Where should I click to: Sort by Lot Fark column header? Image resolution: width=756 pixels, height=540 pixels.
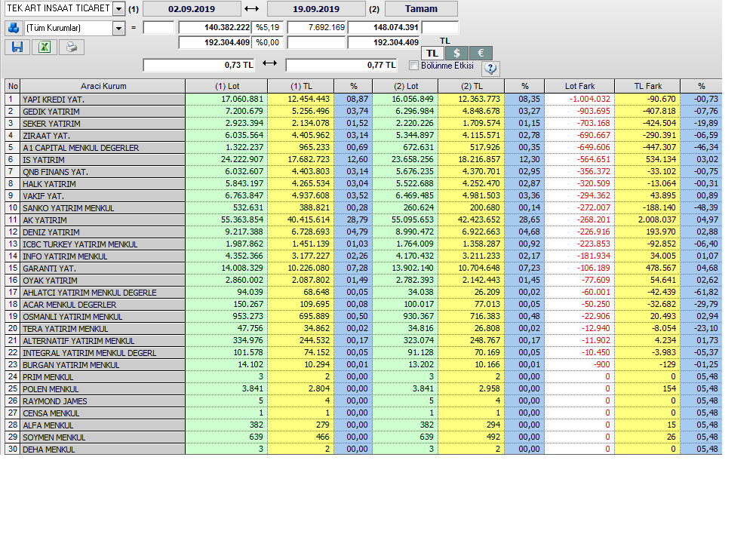pyautogui.click(x=579, y=86)
